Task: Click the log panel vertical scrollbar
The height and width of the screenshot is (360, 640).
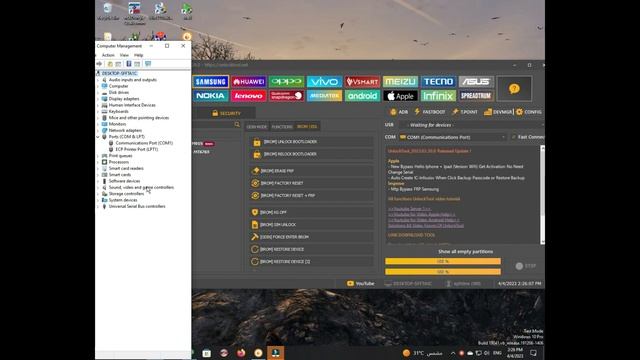Action: pos(542,195)
